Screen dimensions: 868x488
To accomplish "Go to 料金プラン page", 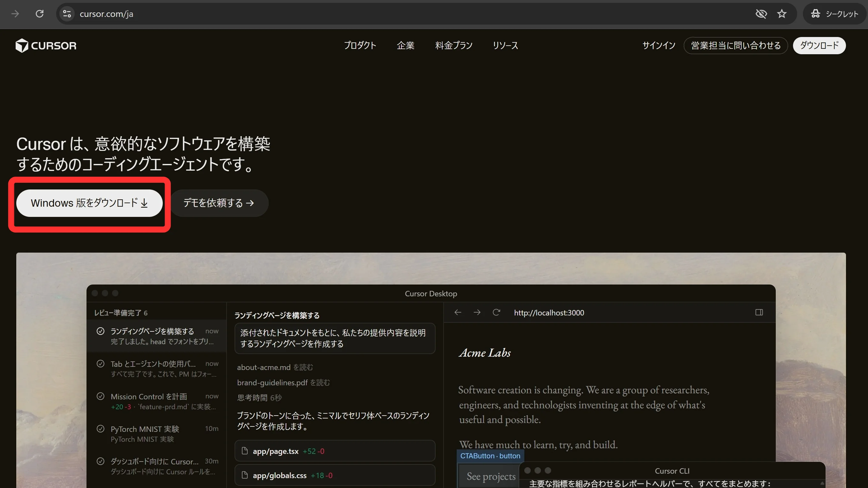I will (x=453, y=46).
